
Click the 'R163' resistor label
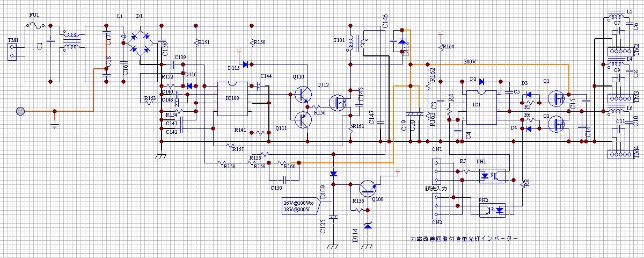point(433,119)
